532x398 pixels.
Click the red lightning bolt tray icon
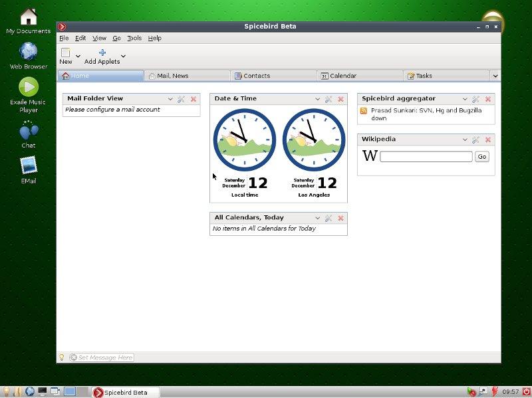[495, 392]
